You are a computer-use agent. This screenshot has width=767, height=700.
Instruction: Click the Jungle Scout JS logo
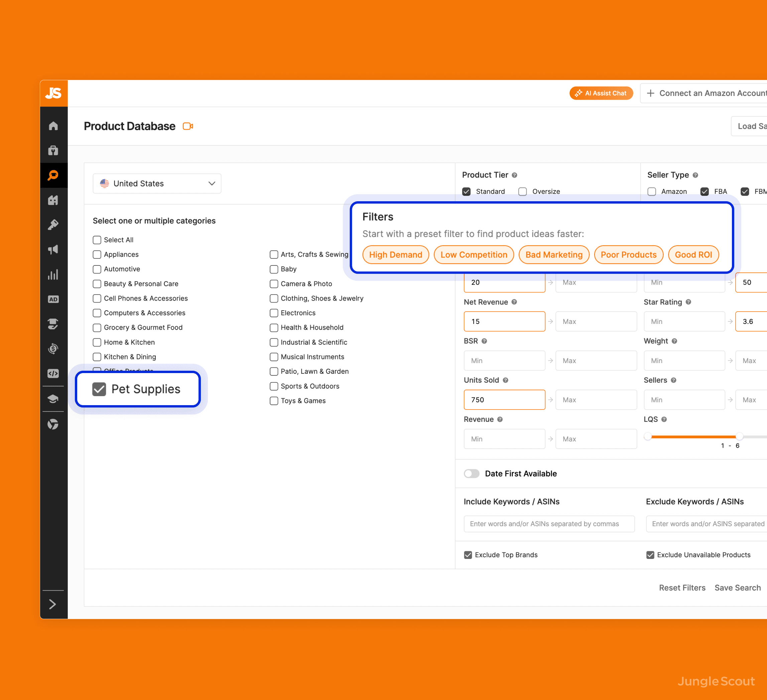coord(53,93)
